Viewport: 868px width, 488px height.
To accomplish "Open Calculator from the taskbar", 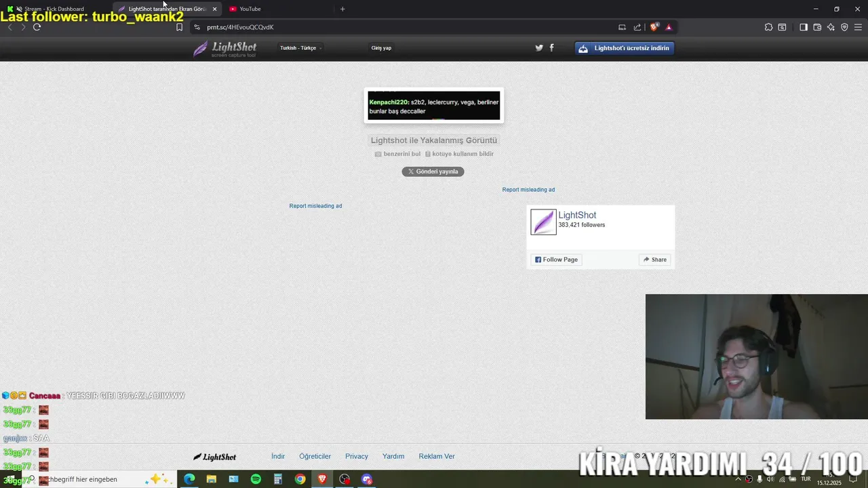I will [x=277, y=479].
